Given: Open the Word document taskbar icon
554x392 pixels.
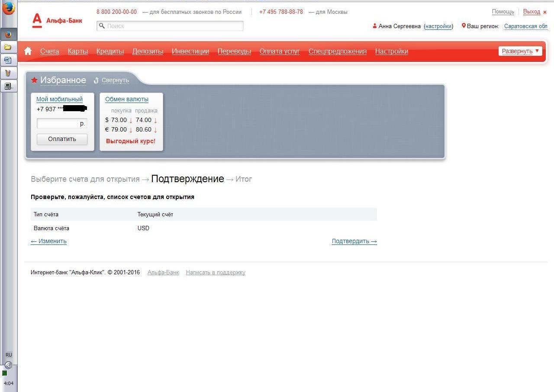Looking at the screenshot, I should pyautogui.click(x=8, y=60).
